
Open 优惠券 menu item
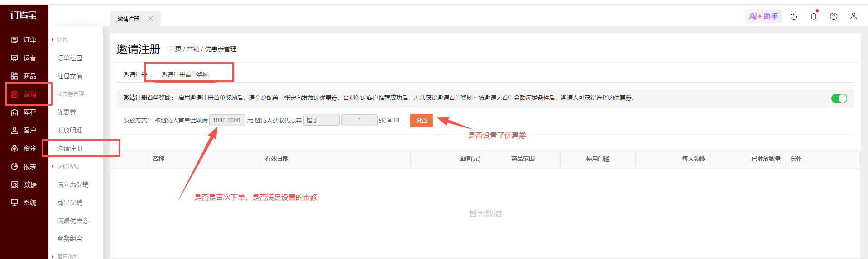[67, 112]
